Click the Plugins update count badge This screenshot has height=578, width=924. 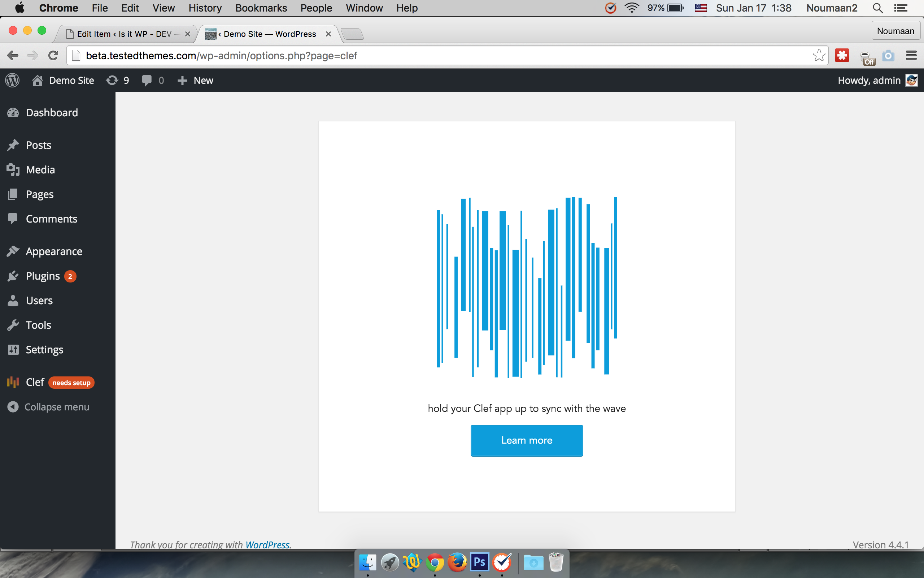coord(70,276)
